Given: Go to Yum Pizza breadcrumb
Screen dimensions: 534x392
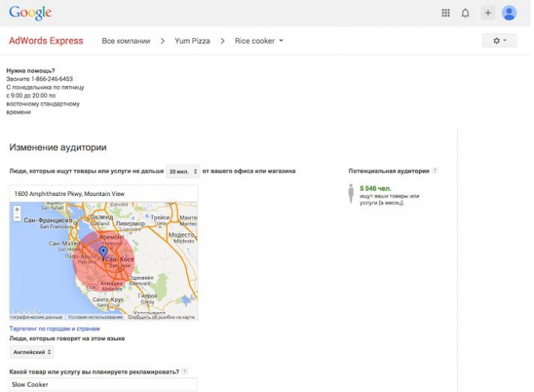Looking at the screenshot, I should point(192,41).
